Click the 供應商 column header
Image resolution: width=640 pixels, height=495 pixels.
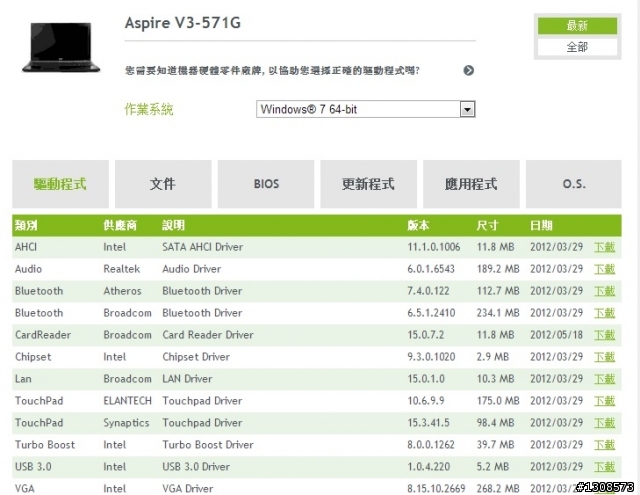pyautogui.click(x=120, y=225)
